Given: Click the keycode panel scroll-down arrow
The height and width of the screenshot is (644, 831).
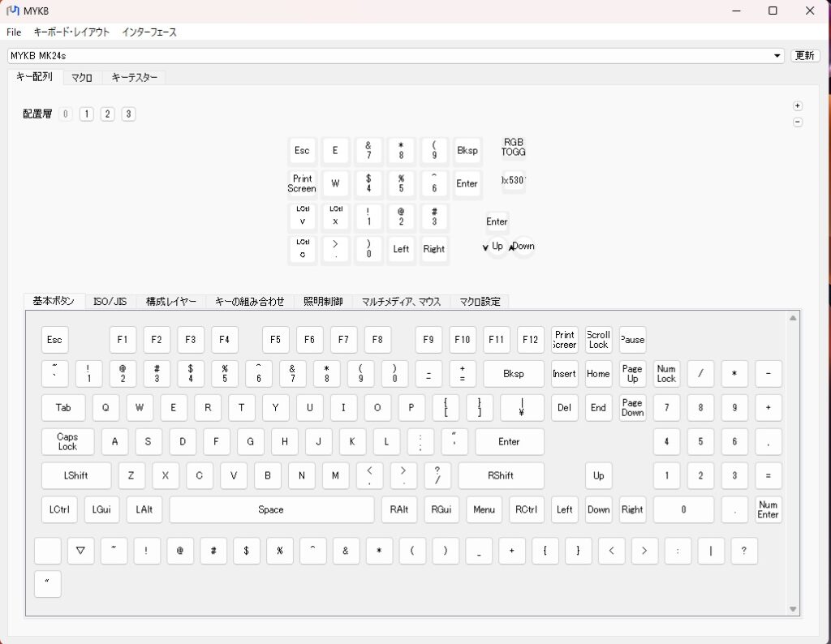Looking at the screenshot, I should [793, 609].
